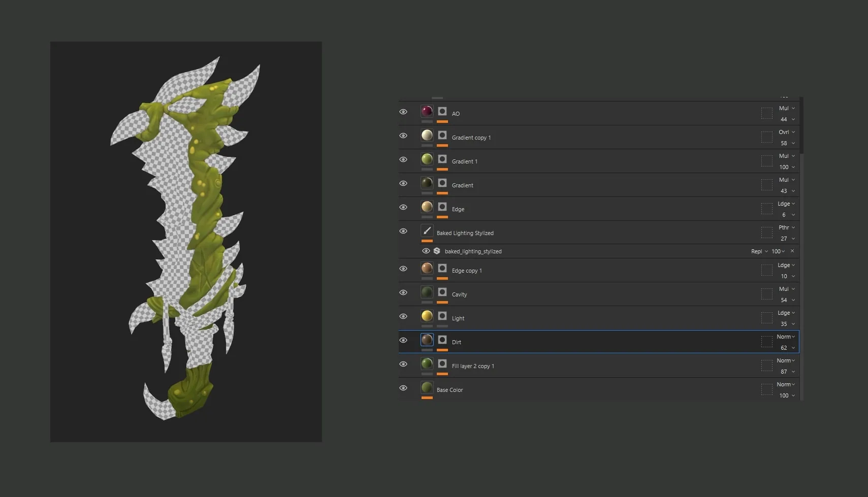
Task: Hide the baked_lighting_stylized filter effect
Action: 426,251
